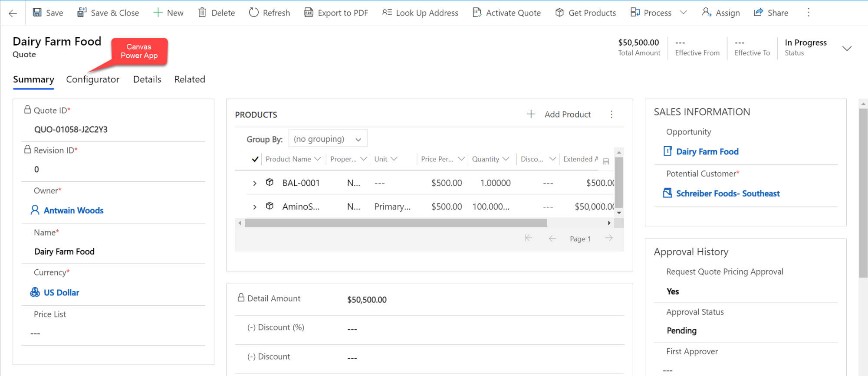Switch to the Summary tab

[33, 79]
